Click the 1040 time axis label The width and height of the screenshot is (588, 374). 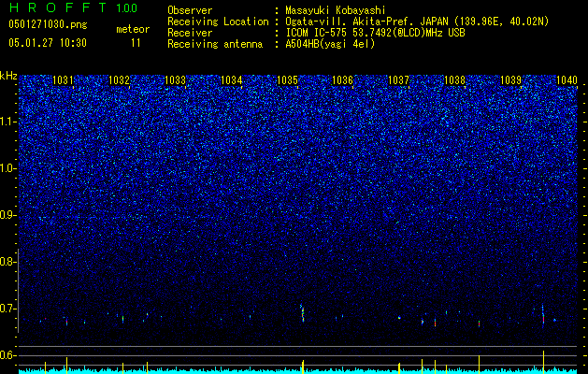coord(567,80)
